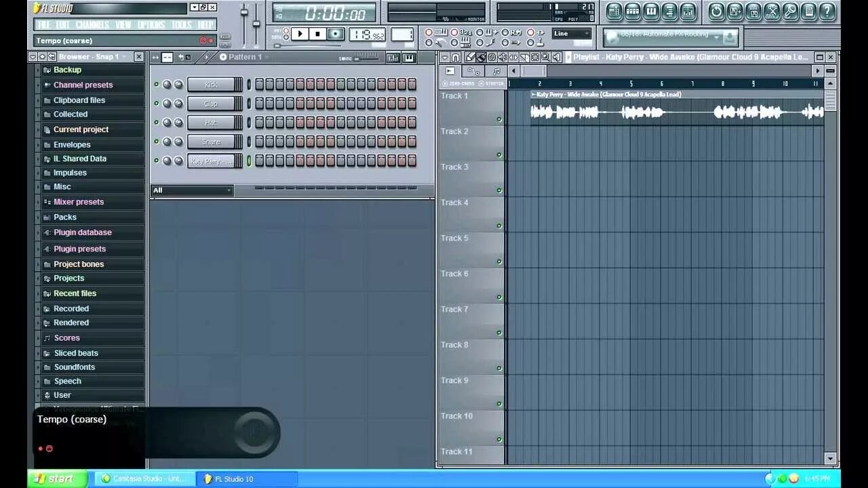Open the FILE menu
Viewport: 868px width, 488px height.
click(43, 25)
